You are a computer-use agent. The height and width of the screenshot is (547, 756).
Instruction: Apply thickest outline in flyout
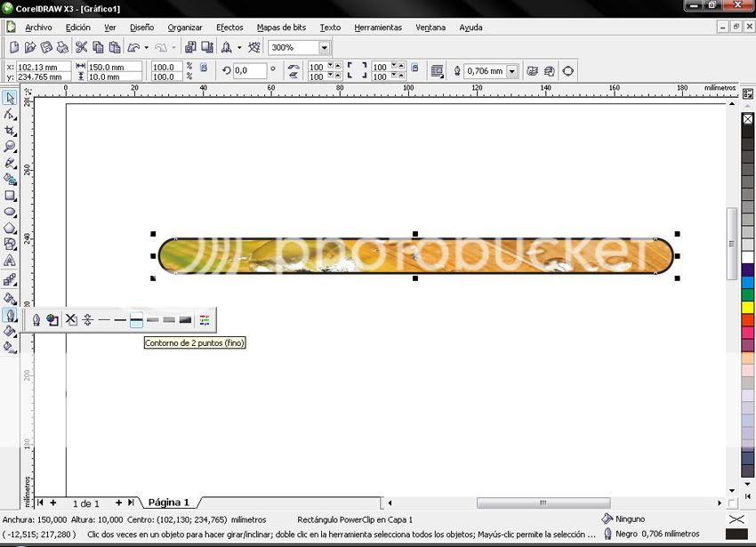click(186, 320)
